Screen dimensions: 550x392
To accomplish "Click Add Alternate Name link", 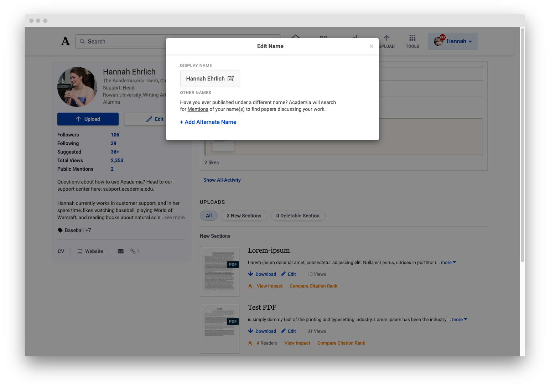I will click(208, 122).
